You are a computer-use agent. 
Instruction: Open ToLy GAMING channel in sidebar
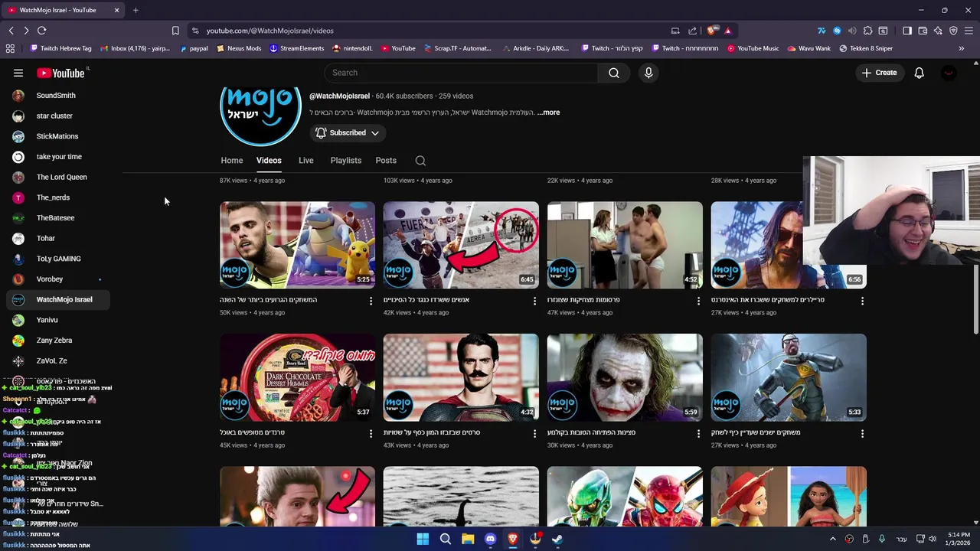coord(58,259)
